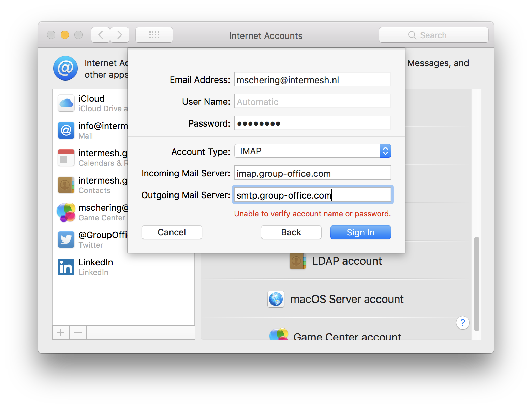The width and height of the screenshot is (532, 408).
Task: Click the blue Sign In button
Action: pos(361,232)
